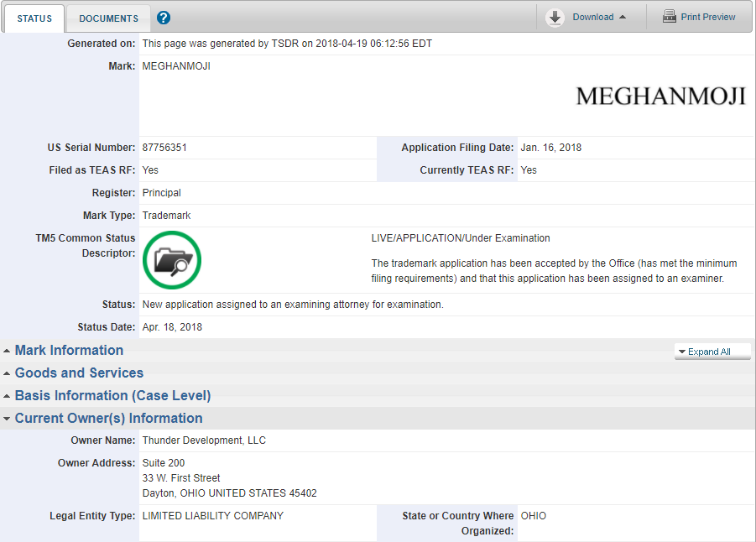
Task: Open Print Preview
Action: tap(708, 17)
